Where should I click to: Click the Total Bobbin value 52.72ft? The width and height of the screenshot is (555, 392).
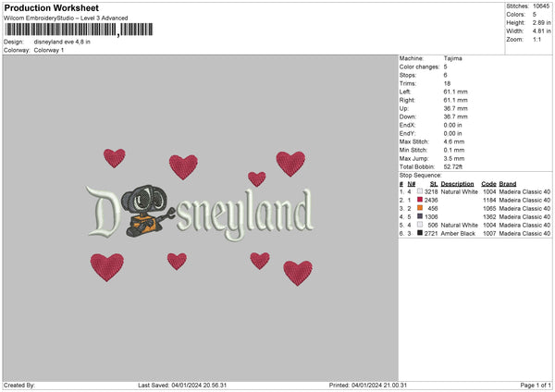coord(452,166)
